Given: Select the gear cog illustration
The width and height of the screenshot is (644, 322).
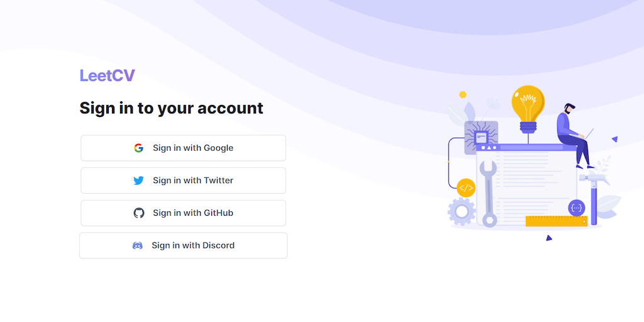Looking at the screenshot, I should click(x=461, y=212).
